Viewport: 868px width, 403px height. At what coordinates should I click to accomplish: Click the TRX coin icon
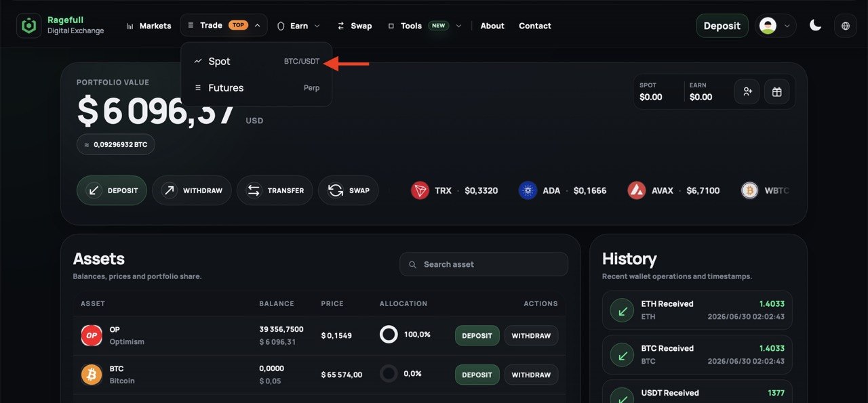coord(420,190)
